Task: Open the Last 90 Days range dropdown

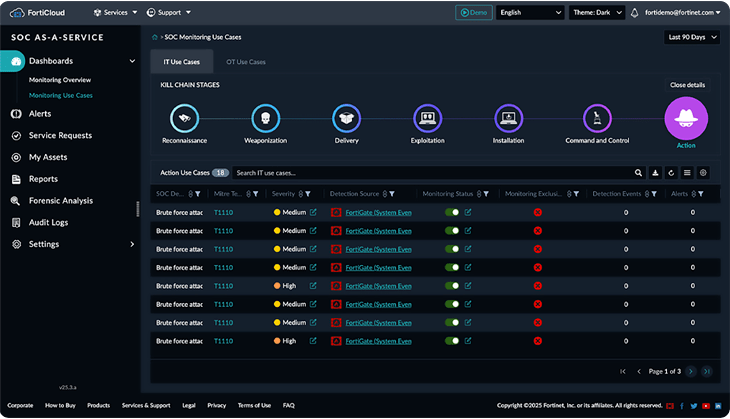Action: pos(692,37)
